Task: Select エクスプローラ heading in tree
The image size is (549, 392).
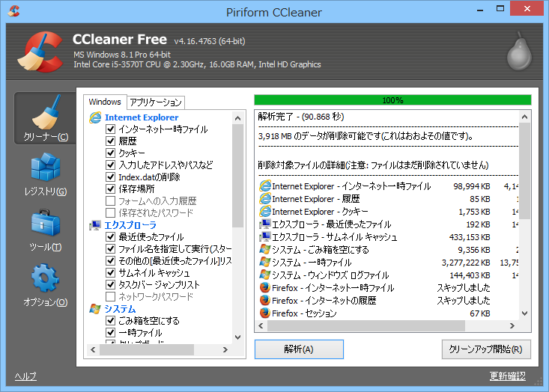Action: click(x=130, y=225)
